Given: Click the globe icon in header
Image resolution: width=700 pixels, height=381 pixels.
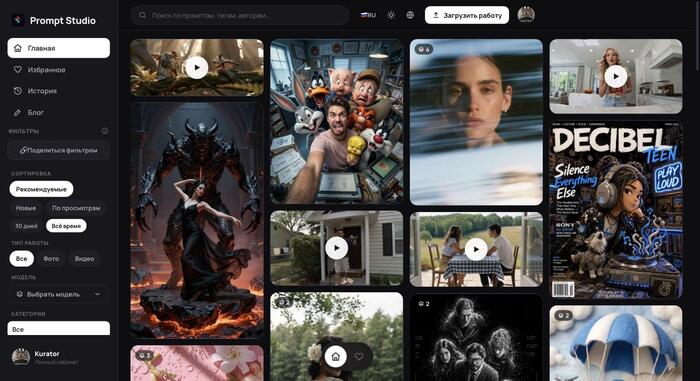Looking at the screenshot, I should [410, 15].
